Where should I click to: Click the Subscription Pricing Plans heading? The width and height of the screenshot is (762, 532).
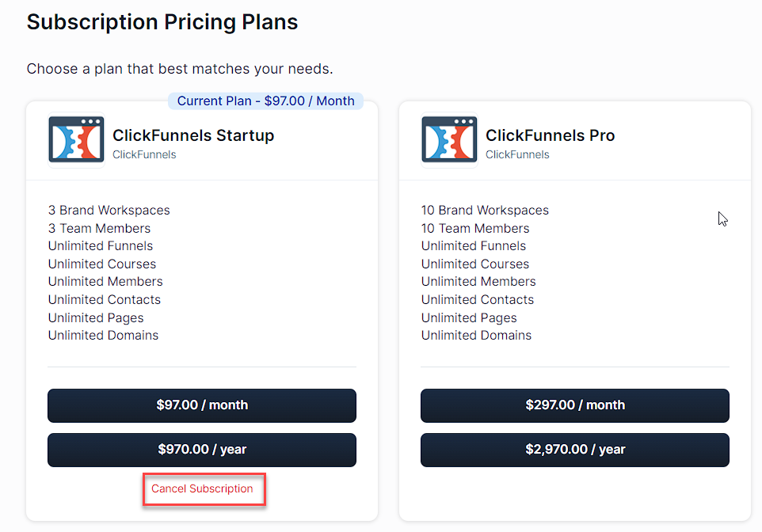point(162,21)
